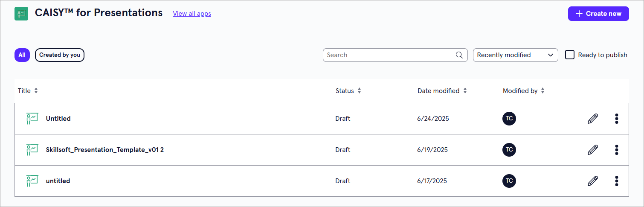
Task: Click into the Search input field
Action: (388, 55)
